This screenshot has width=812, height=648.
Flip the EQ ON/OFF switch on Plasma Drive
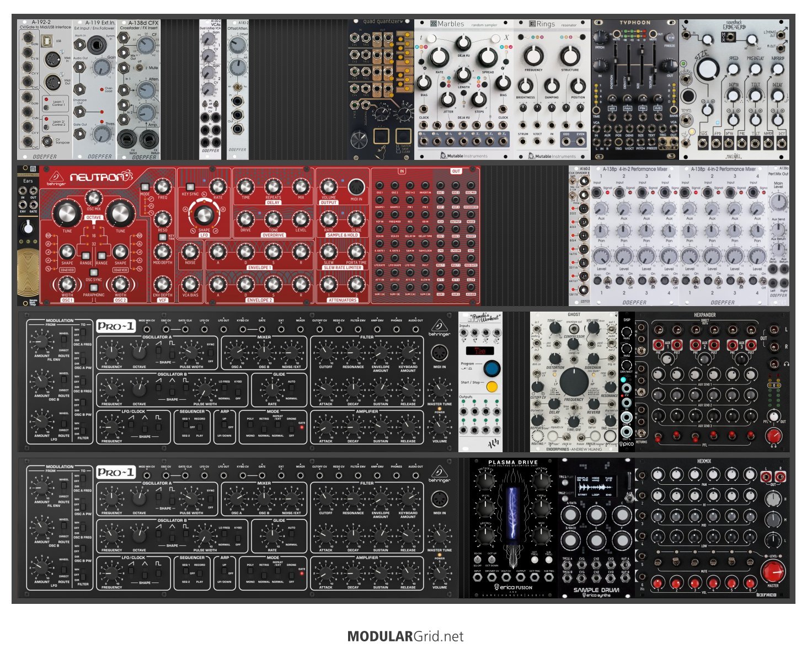pyautogui.click(x=478, y=560)
